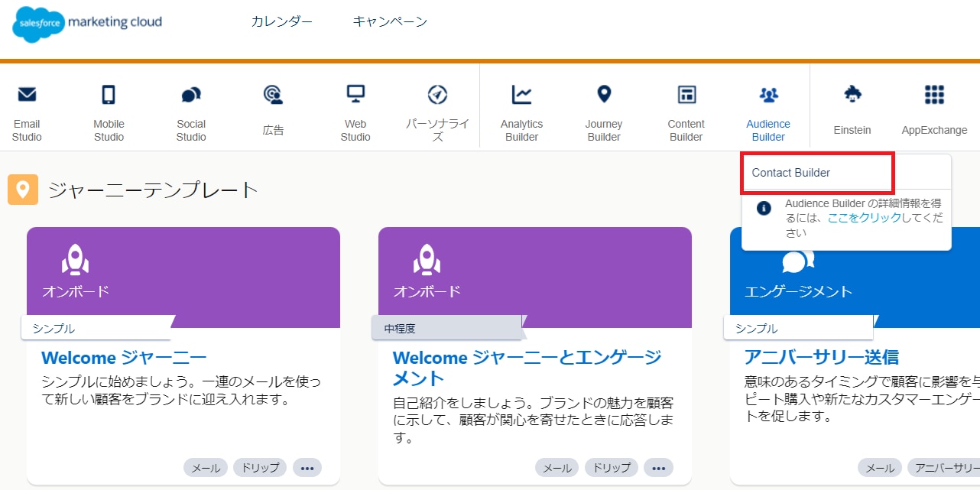Viewport: 980px width, 490px height.
Task: Open the カレンダー menu
Action: [x=281, y=21]
